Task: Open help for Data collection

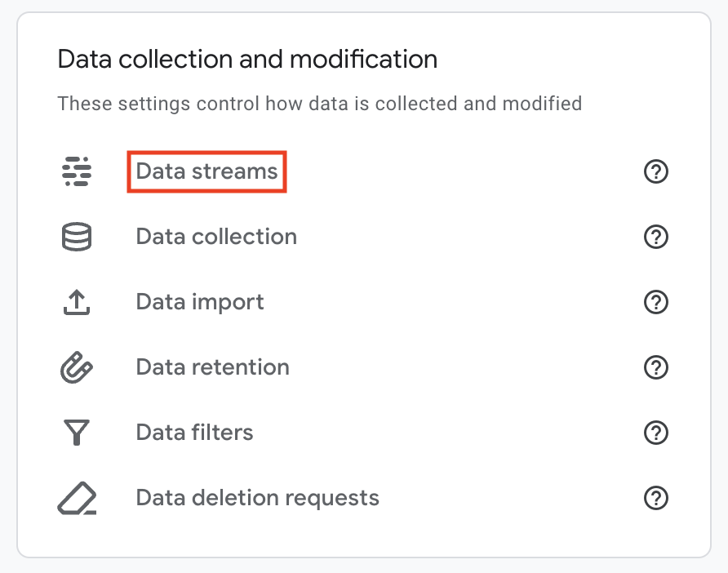Action: click(655, 237)
